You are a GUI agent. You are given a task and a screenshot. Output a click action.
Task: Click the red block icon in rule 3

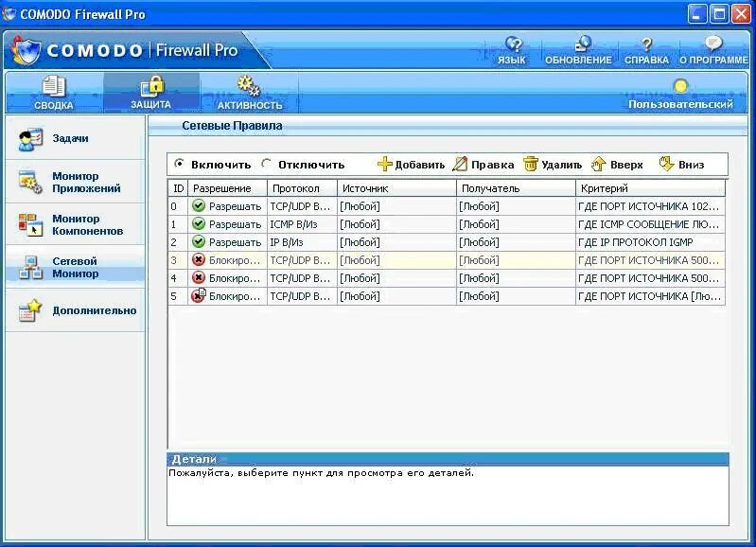(198, 259)
